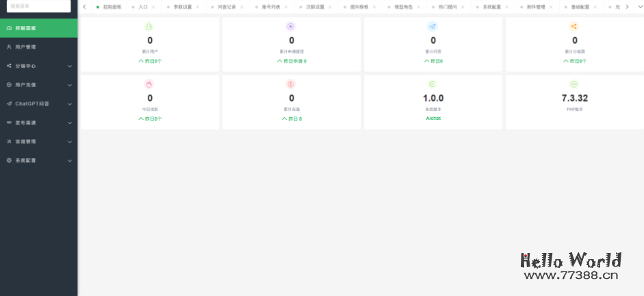Close the 基础配置 tab

(x=595, y=7)
